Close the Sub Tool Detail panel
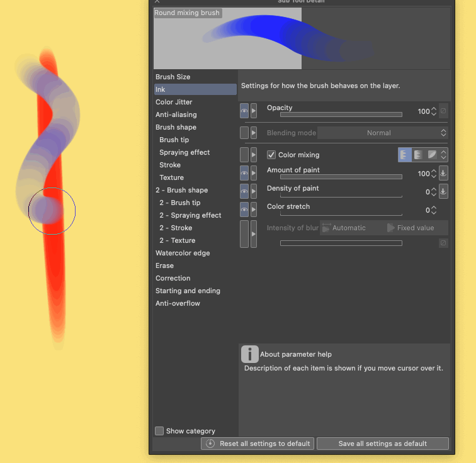 click(157, 1)
